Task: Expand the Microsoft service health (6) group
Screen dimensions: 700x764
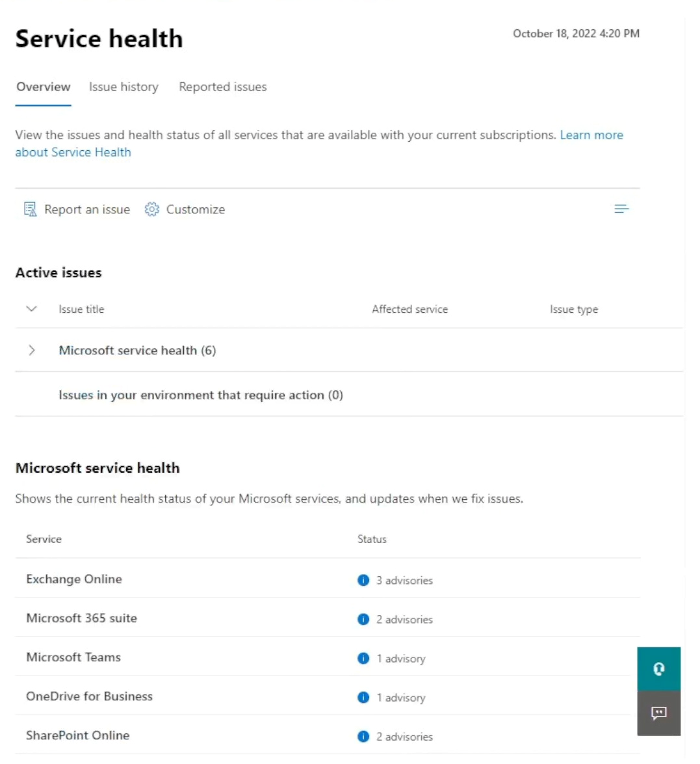Action: pyautogui.click(x=31, y=350)
